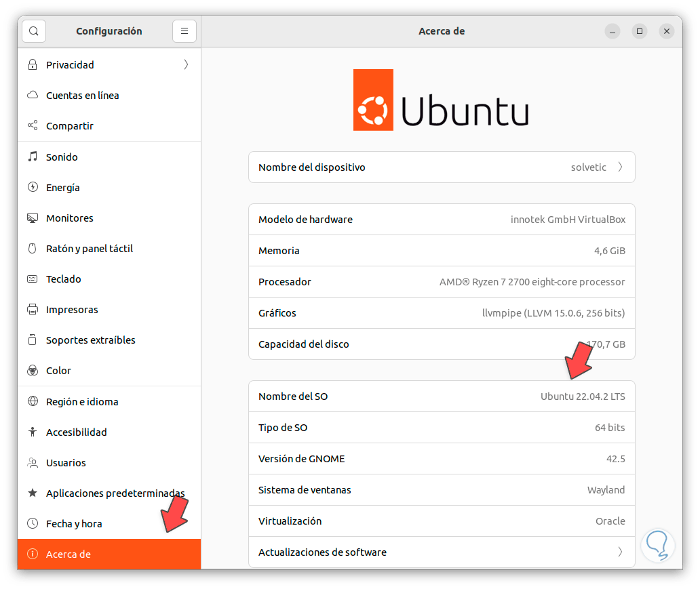Click the Wayland windowing system value

[x=606, y=490]
